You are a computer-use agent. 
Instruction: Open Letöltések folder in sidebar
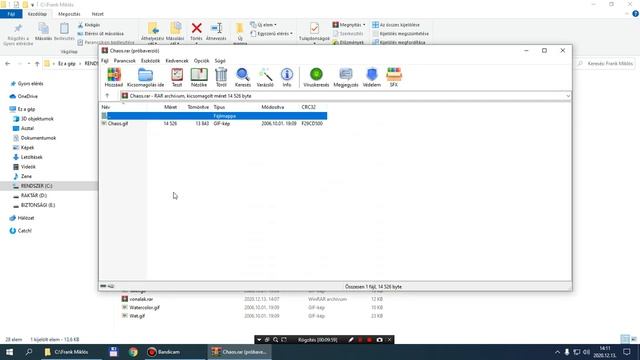[31, 157]
